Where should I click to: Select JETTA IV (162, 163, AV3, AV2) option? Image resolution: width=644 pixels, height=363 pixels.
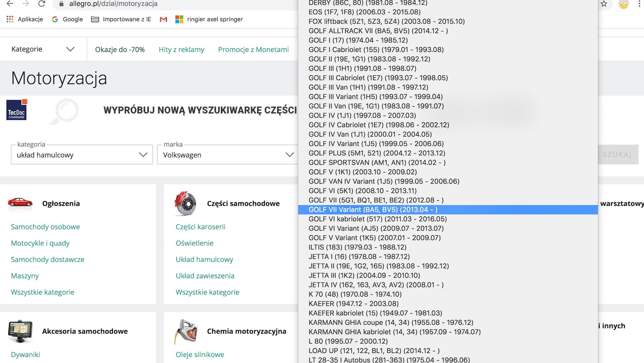pyautogui.click(x=448, y=285)
